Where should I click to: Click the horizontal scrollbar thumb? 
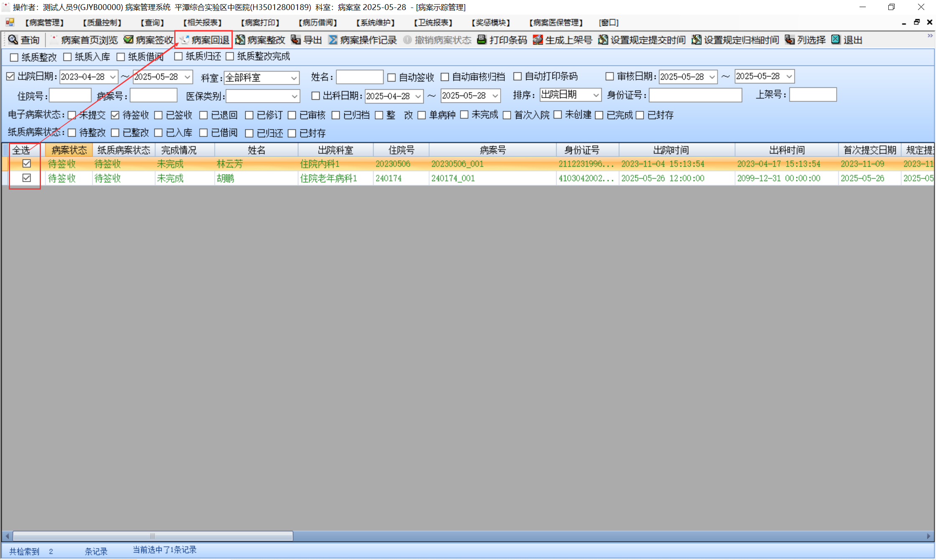click(x=153, y=536)
